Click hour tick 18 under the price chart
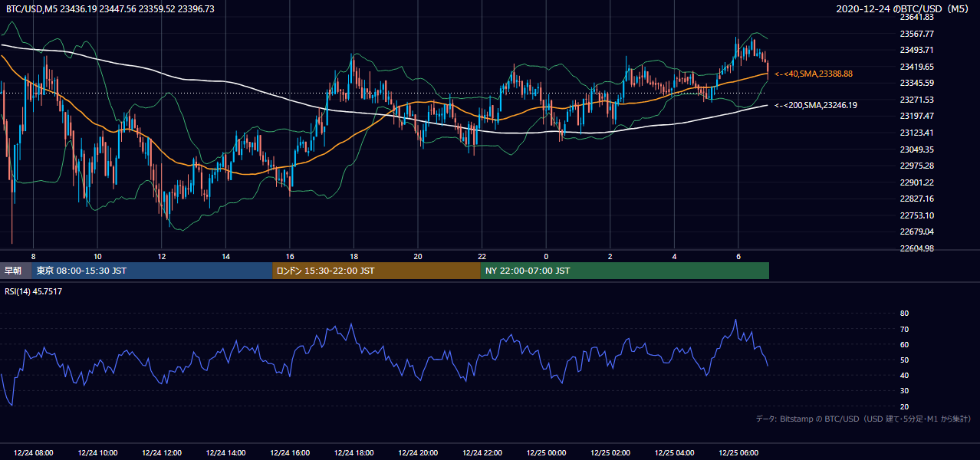This screenshot has height=460, width=980. [354, 257]
